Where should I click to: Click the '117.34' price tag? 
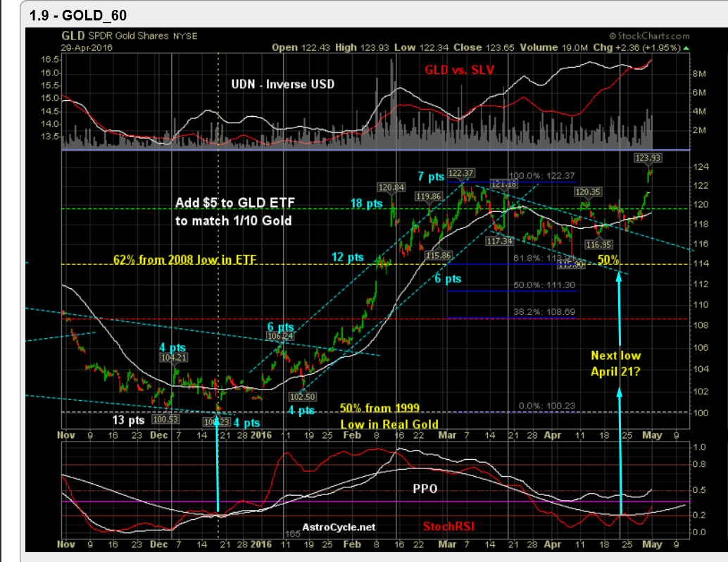(500, 241)
